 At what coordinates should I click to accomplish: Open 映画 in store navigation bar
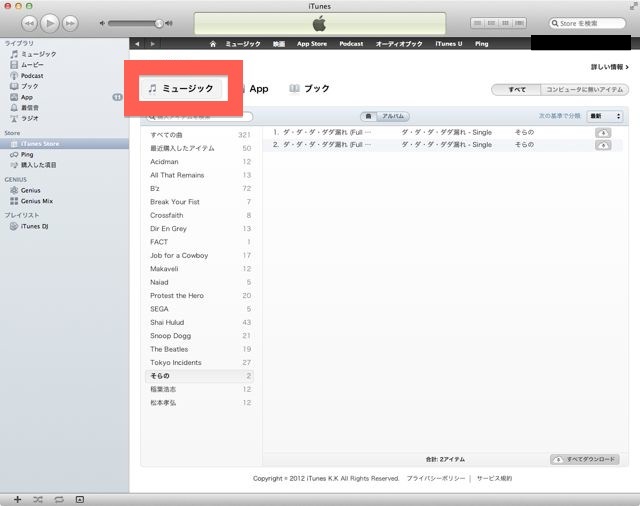pyautogui.click(x=279, y=44)
